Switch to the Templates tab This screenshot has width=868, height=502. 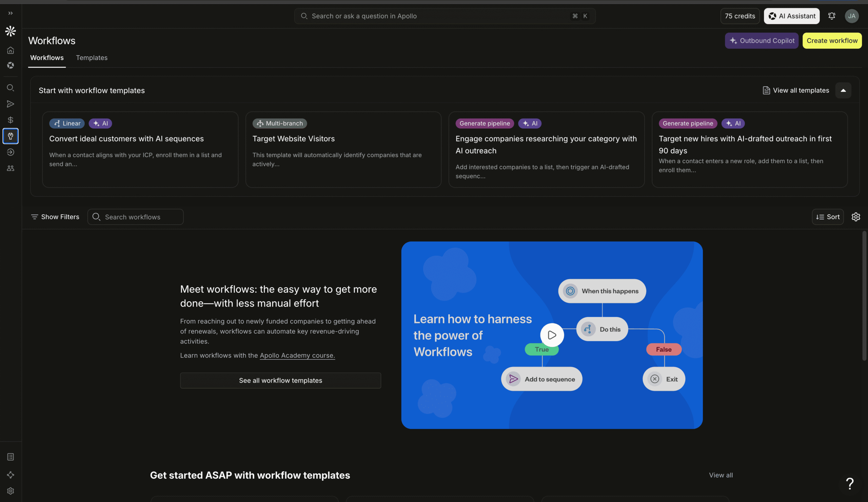pyautogui.click(x=92, y=58)
